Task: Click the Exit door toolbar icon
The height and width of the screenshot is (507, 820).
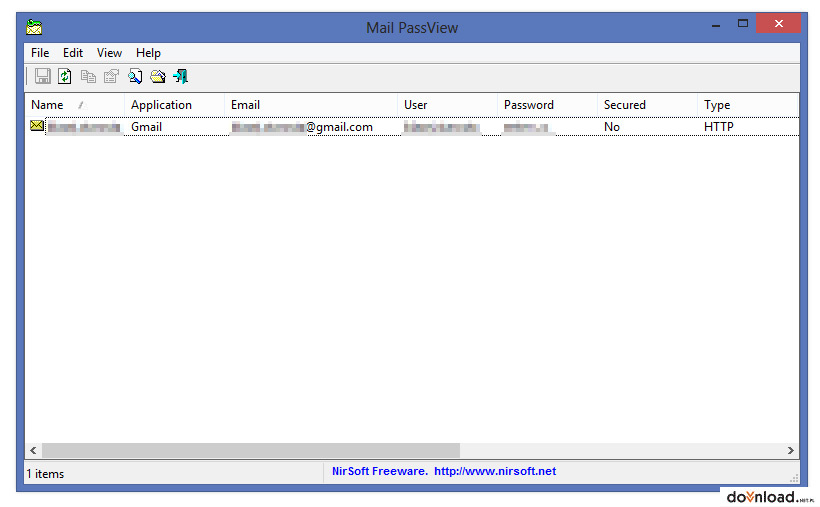Action: [x=180, y=76]
